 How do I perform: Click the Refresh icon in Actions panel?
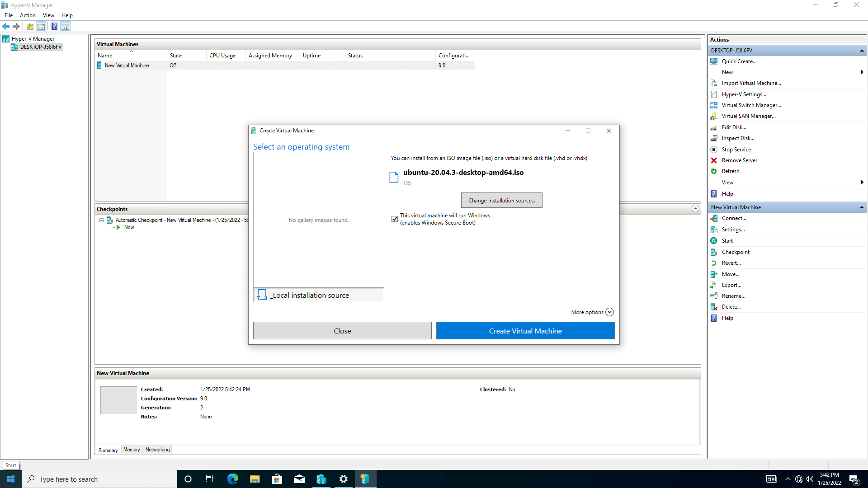[714, 172]
